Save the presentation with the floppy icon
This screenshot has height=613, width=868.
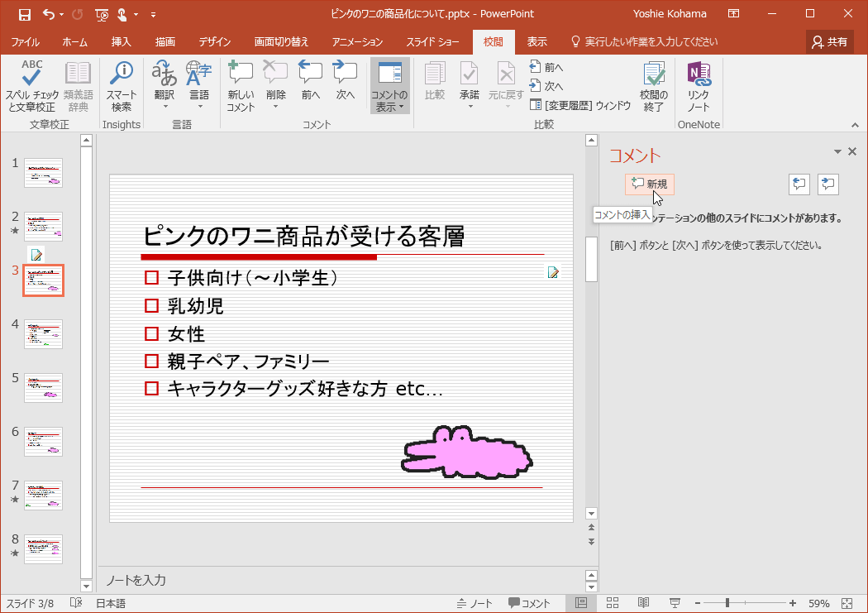[x=25, y=14]
